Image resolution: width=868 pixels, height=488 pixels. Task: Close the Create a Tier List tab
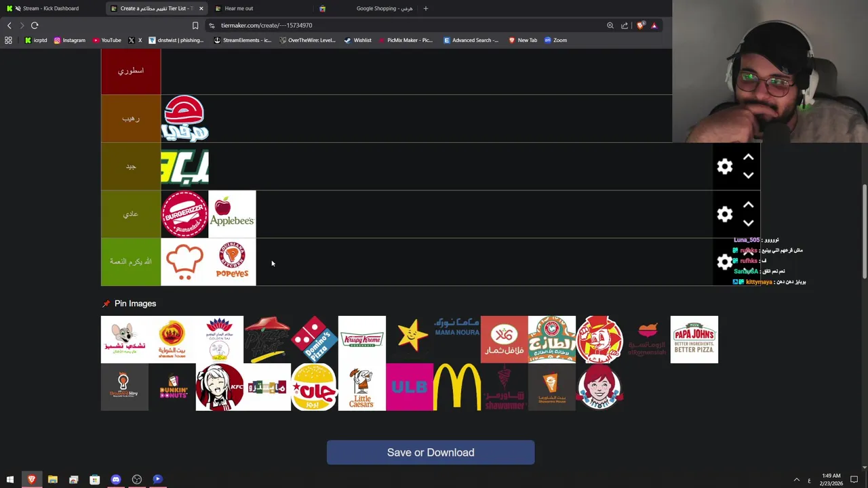tap(201, 8)
